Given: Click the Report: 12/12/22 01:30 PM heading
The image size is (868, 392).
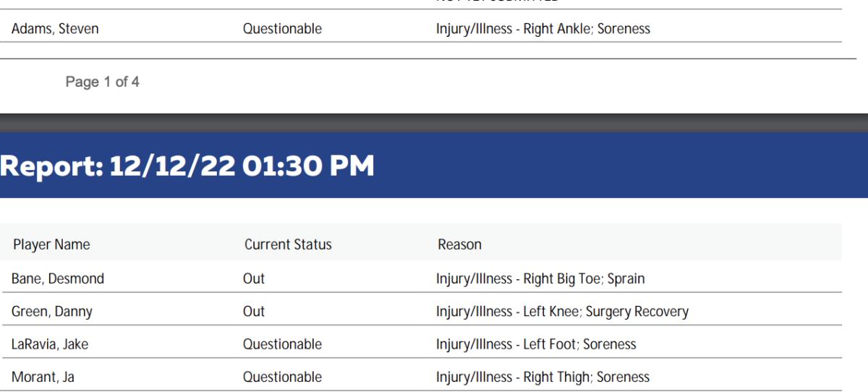Looking at the screenshot, I should 187,166.
